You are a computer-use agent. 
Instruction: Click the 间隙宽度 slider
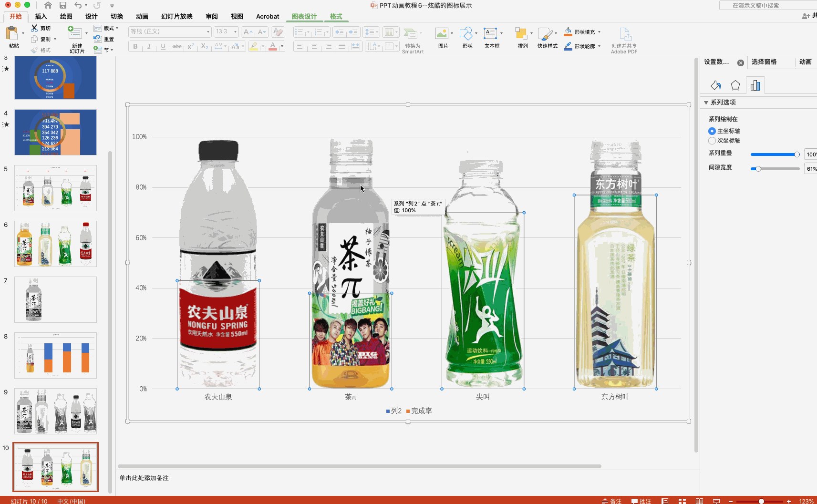[x=775, y=169]
